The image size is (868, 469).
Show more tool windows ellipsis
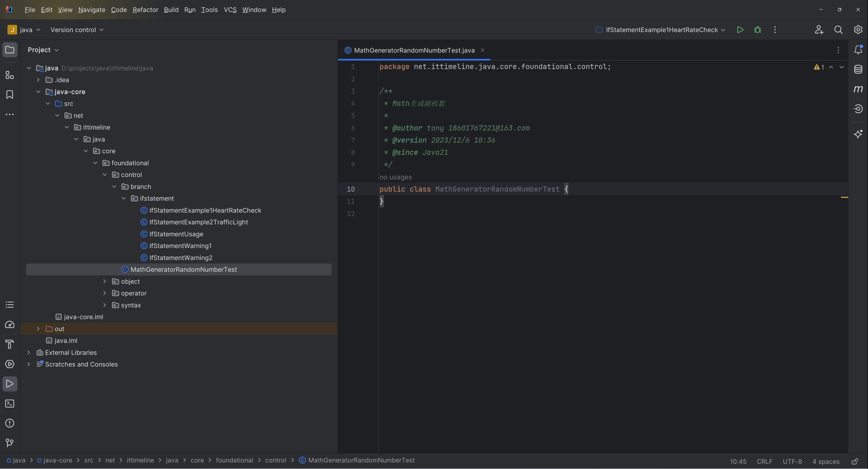[10, 114]
